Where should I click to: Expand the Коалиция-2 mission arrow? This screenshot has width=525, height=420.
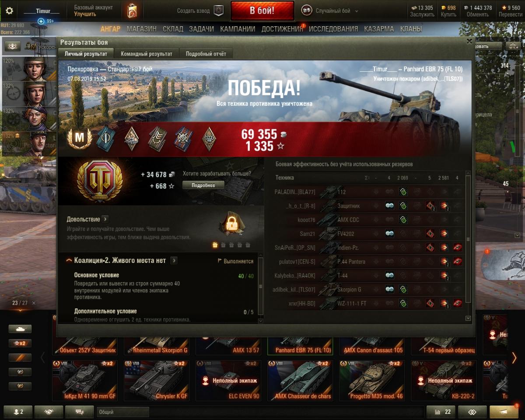[174, 260]
